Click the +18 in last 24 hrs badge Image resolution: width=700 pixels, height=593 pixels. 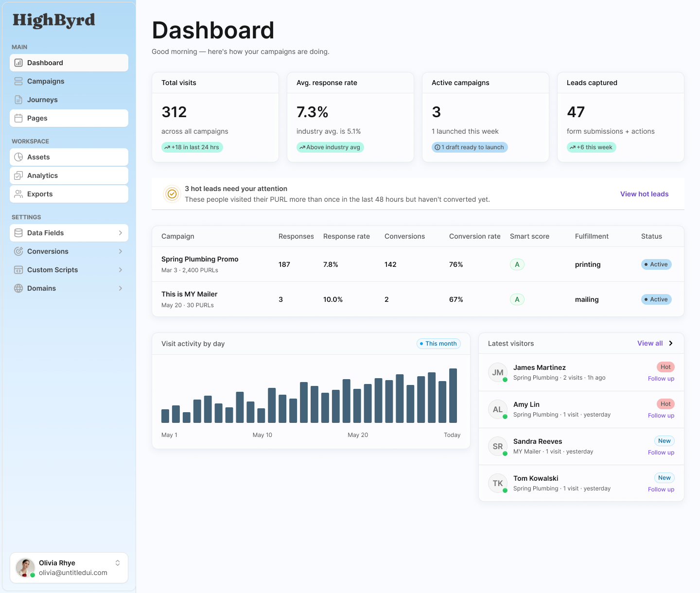[x=192, y=147]
